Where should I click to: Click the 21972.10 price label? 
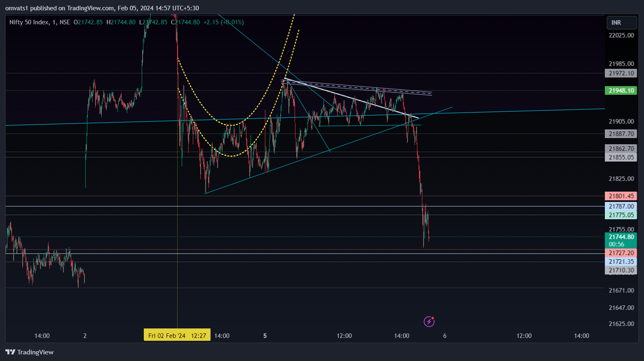click(621, 73)
